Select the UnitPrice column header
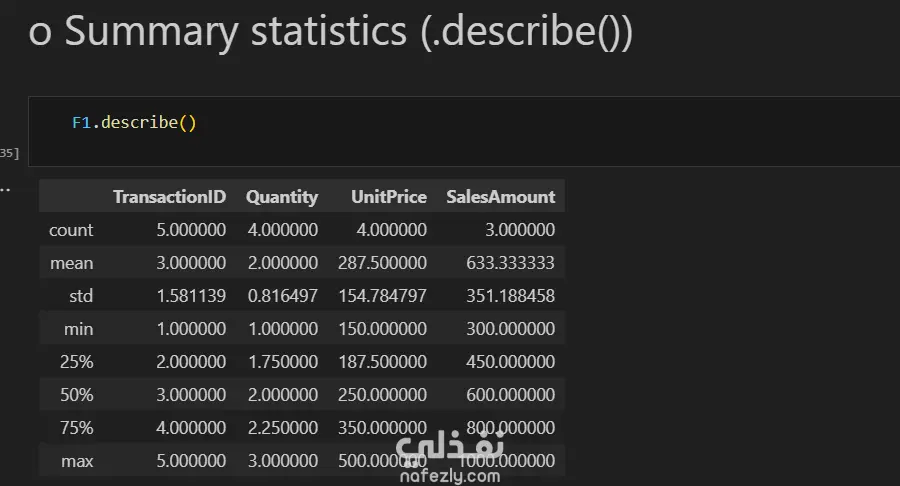The height and width of the screenshot is (486, 900). 389,197
